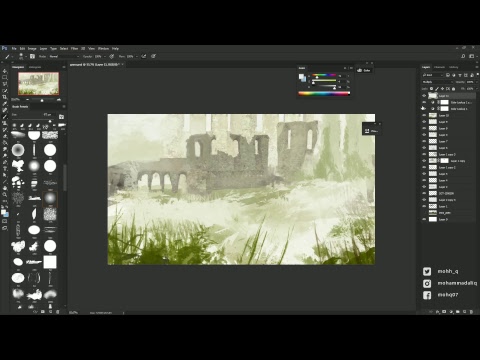Close the open document tab

(x=123, y=64)
